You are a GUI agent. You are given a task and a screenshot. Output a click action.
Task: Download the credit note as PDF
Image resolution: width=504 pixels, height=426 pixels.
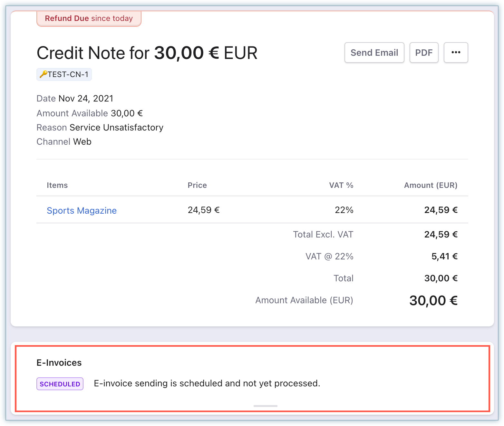tap(424, 53)
